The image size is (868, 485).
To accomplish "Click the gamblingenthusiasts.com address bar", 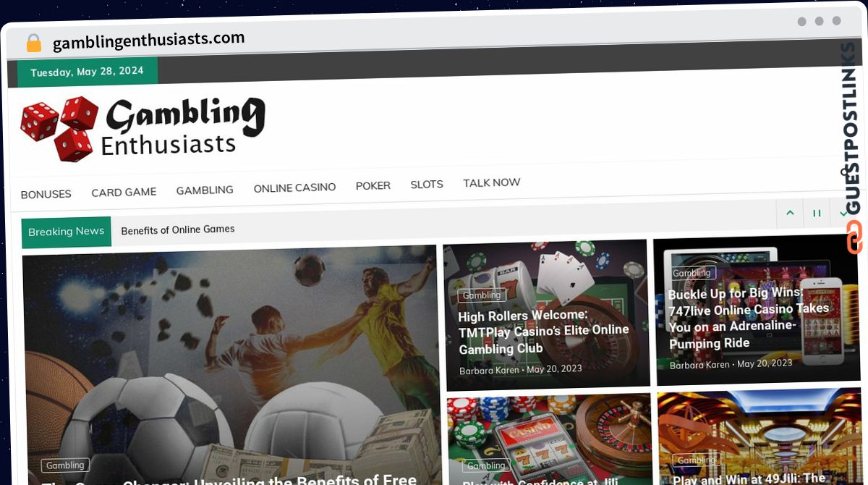I will click(149, 40).
